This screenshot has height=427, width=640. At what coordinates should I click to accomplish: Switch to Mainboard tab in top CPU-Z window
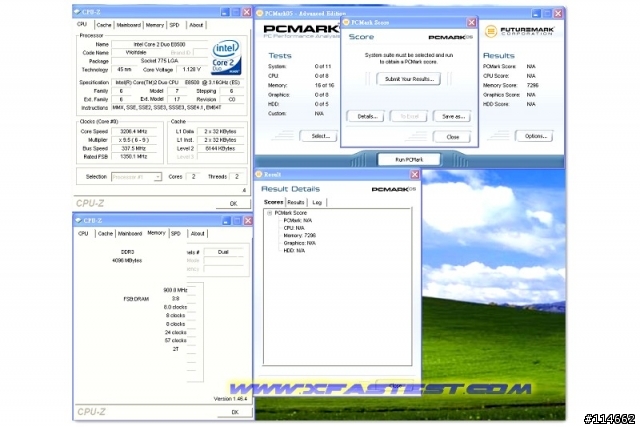(x=129, y=25)
